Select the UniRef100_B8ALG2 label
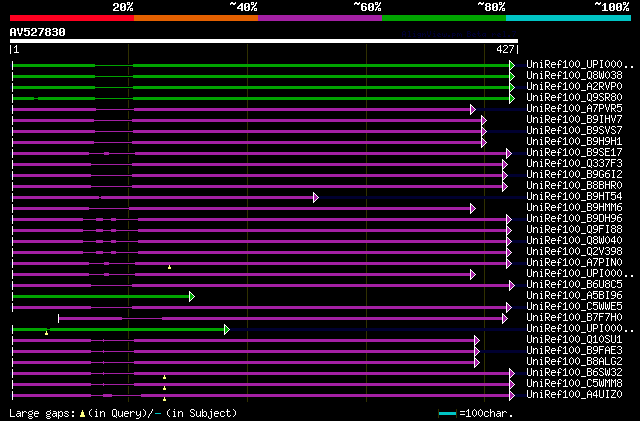Image resolution: width=640 pixels, height=421 pixels. click(574, 362)
